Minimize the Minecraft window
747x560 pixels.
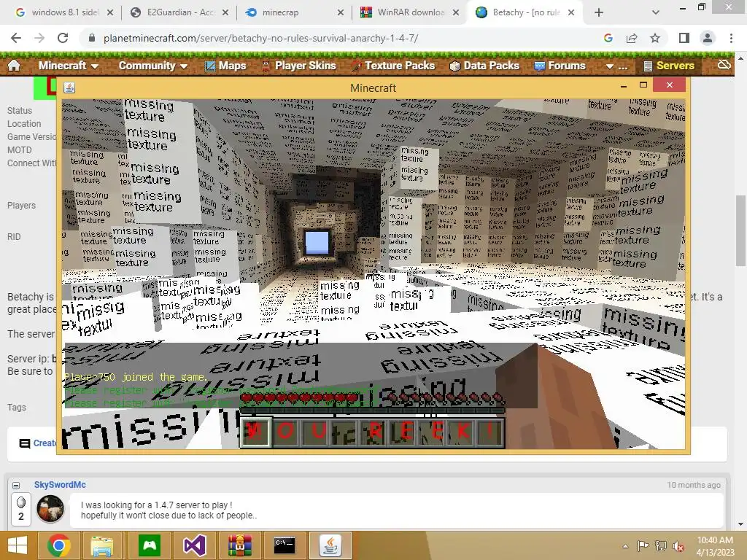tap(624, 86)
